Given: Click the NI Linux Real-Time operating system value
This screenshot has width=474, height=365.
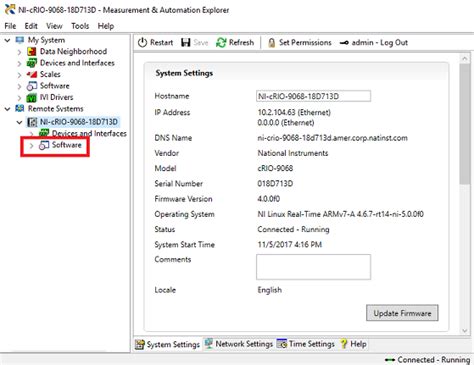Looking at the screenshot, I should 340,214.
